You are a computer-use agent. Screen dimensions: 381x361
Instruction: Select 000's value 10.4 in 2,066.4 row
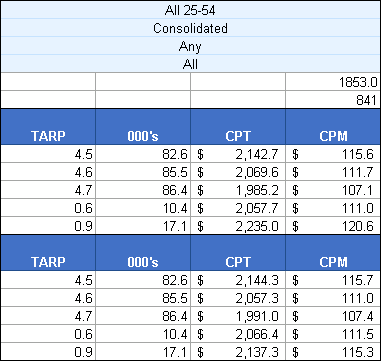(143, 334)
